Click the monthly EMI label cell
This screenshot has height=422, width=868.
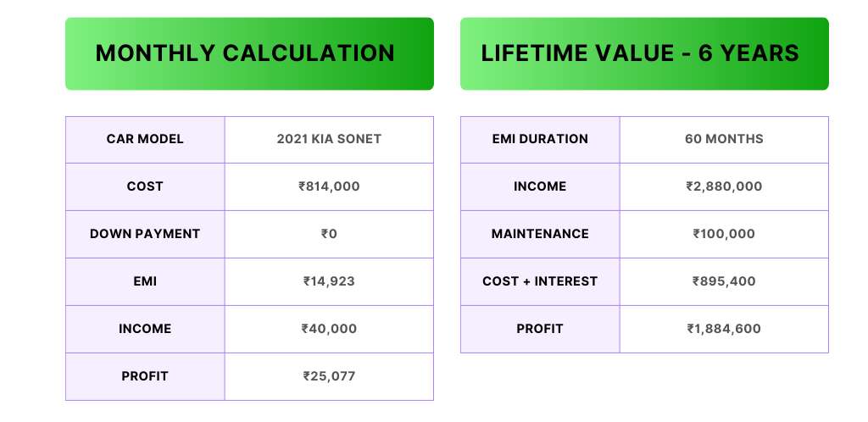pyautogui.click(x=145, y=281)
